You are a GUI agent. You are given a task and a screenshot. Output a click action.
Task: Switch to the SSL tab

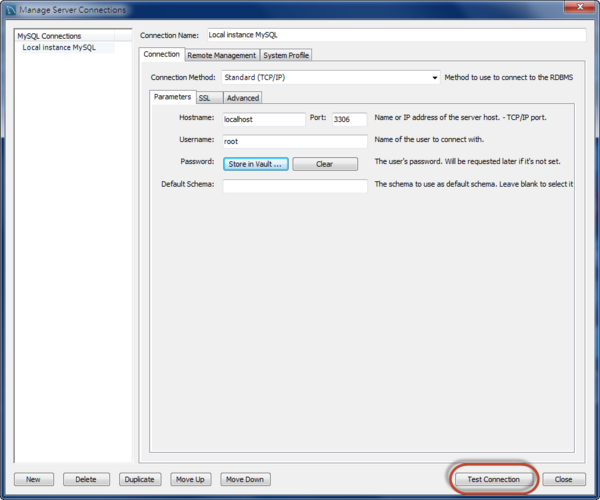[x=205, y=98]
